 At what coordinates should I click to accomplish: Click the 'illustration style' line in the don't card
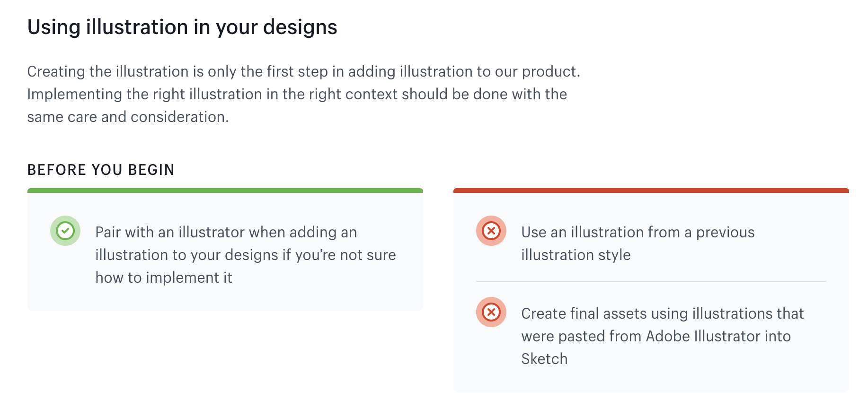point(576,255)
